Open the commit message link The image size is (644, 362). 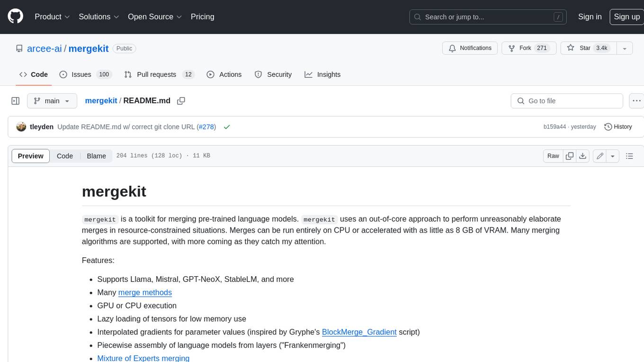pyautogui.click(x=126, y=127)
